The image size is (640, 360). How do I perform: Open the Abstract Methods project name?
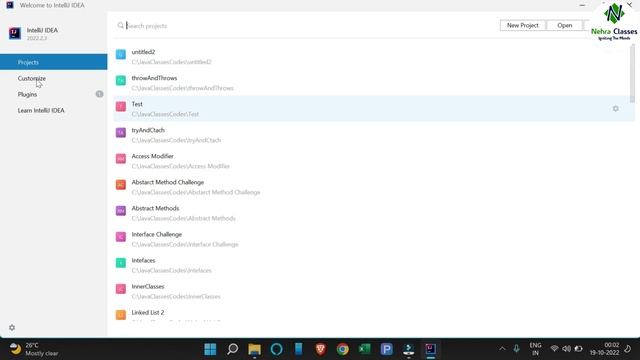click(x=156, y=208)
